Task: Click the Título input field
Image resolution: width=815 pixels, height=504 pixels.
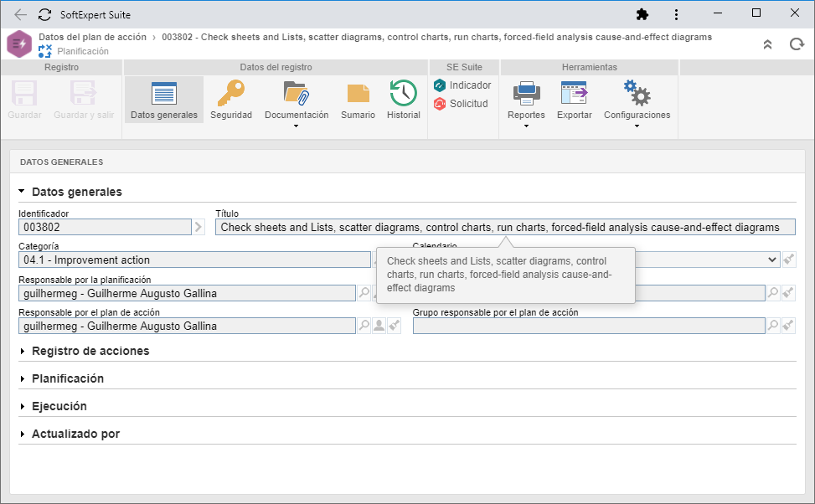Action: 505,227
